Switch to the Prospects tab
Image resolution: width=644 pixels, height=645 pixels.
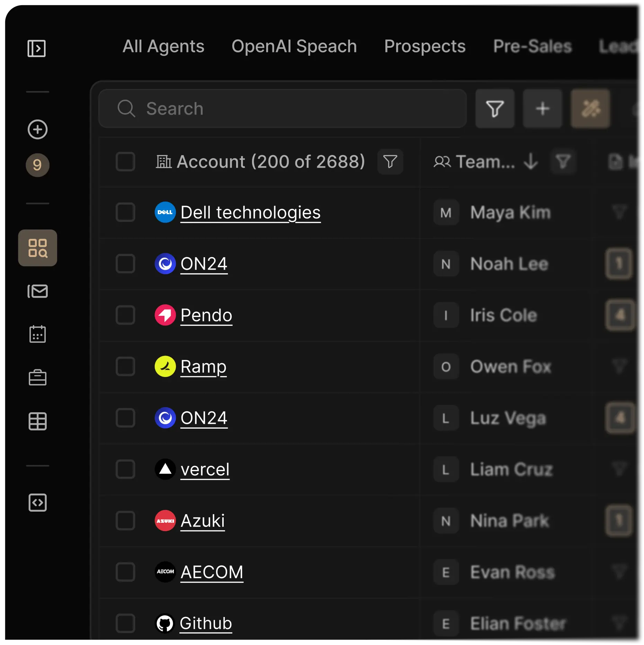pyautogui.click(x=425, y=46)
